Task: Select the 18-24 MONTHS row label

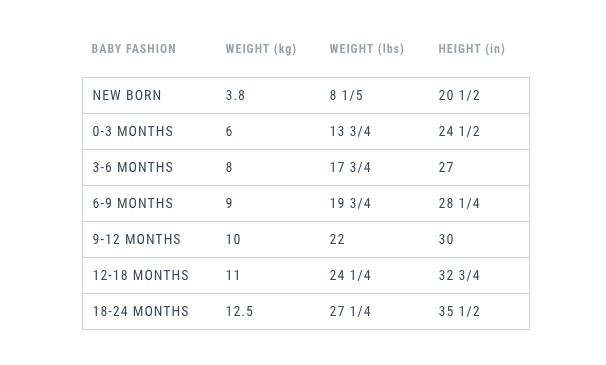Action: tap(141, 311)
